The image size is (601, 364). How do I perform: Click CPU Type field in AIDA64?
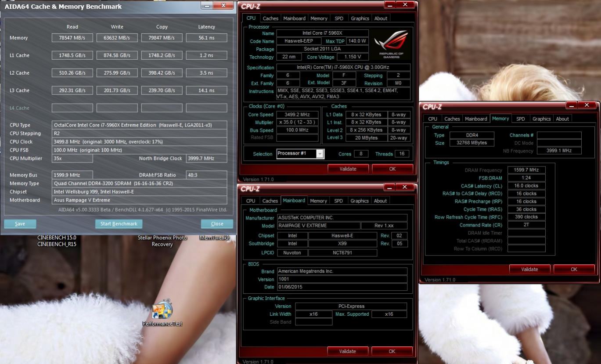139,125
